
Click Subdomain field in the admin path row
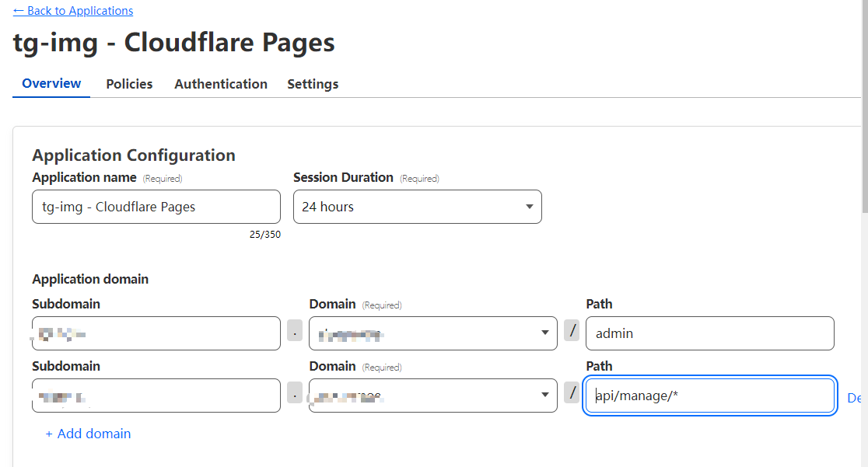pos(156,333)
